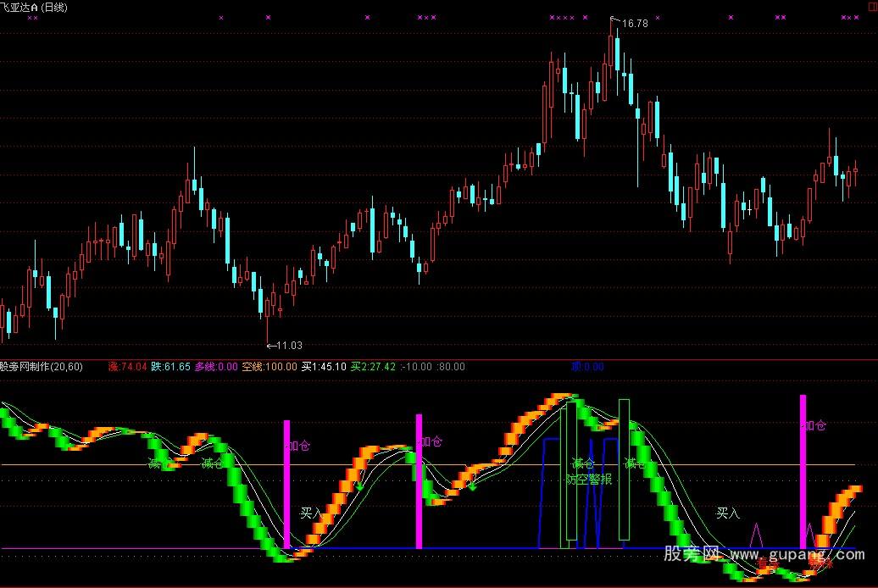
Task: Click the 防空警报 warning label
Action: [588, 479]
